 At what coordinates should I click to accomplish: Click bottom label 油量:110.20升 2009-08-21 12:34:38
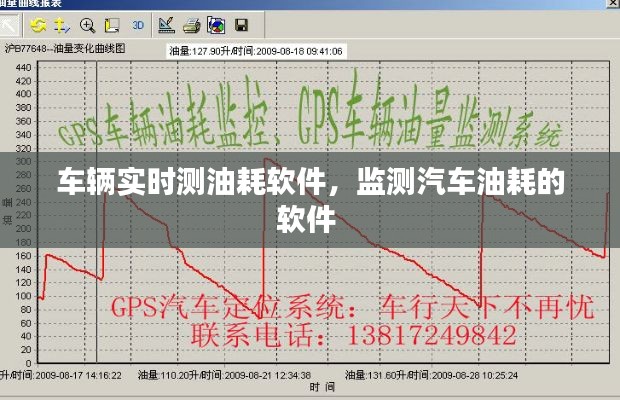(x=224, y=375)
